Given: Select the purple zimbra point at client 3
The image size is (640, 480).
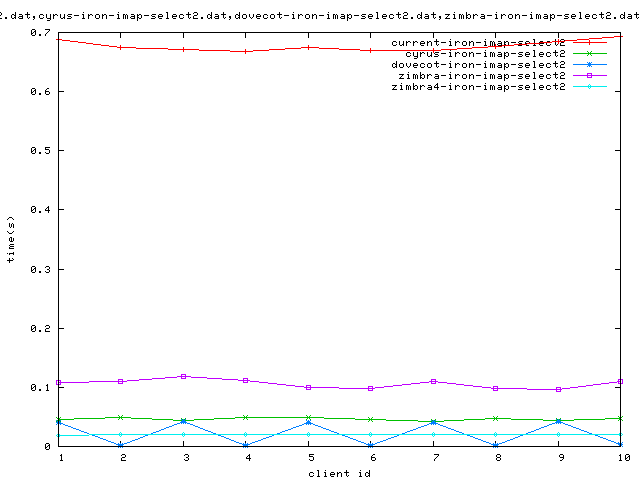Looking at the screenshot, I should coord(183,376).
